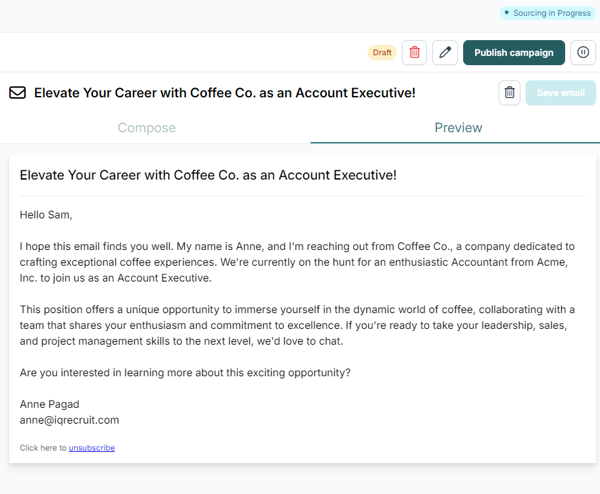The image size is (600, 494).
Task: Click the 'Hello Sam,' greeting line
Action: coord(46,214)
